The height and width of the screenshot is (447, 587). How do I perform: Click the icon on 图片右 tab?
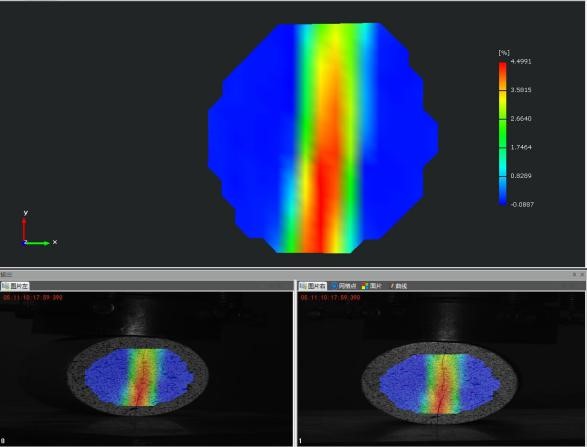tap(304, 286)
